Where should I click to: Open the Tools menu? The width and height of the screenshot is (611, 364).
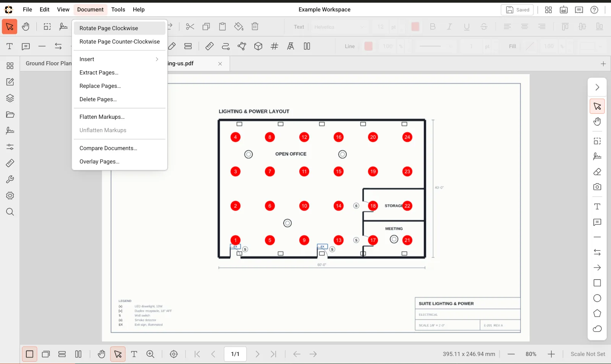(x=118, y=10)
